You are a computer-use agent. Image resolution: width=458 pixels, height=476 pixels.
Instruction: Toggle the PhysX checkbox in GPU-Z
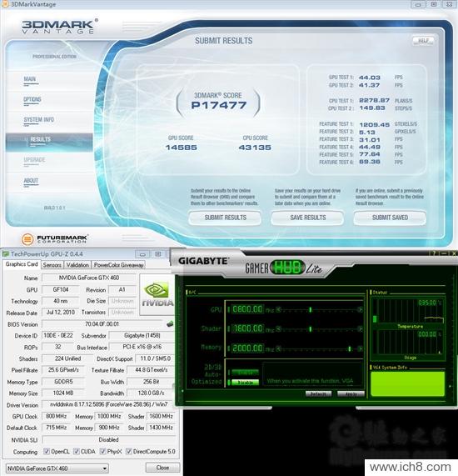(102, 452)
